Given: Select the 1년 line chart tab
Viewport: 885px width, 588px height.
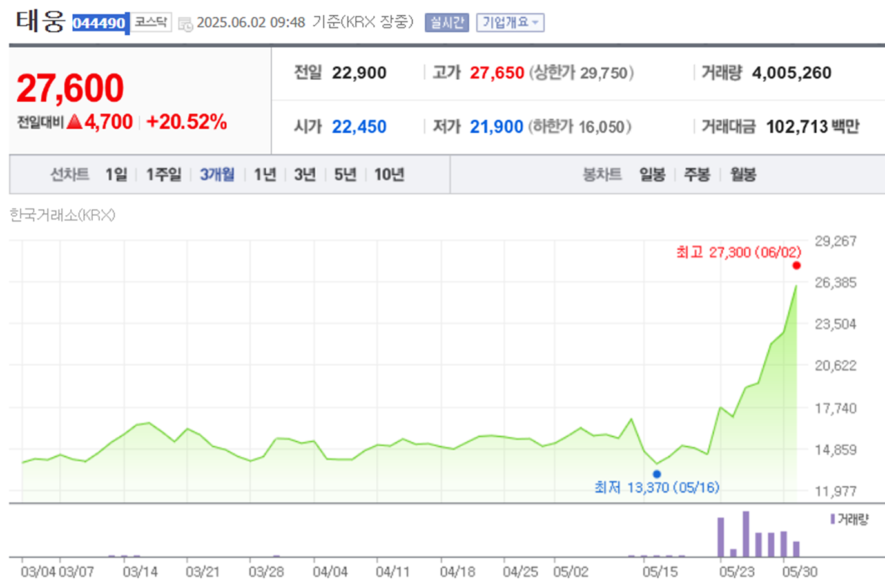Looking at the screenshot, I should pos(265,174).
